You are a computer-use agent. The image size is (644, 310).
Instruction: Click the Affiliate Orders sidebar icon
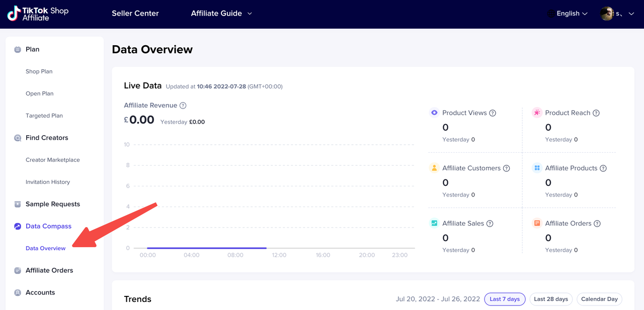(x=17, y=270)
